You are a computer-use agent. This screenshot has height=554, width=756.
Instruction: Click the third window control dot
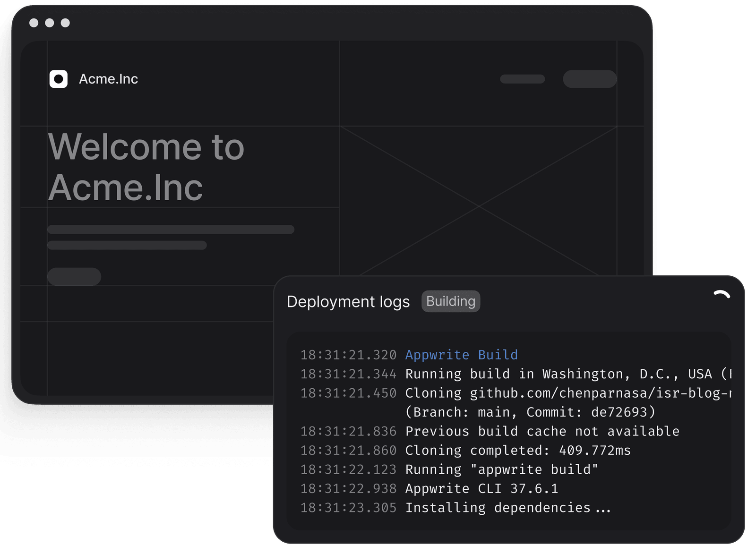tap(65, 23)
